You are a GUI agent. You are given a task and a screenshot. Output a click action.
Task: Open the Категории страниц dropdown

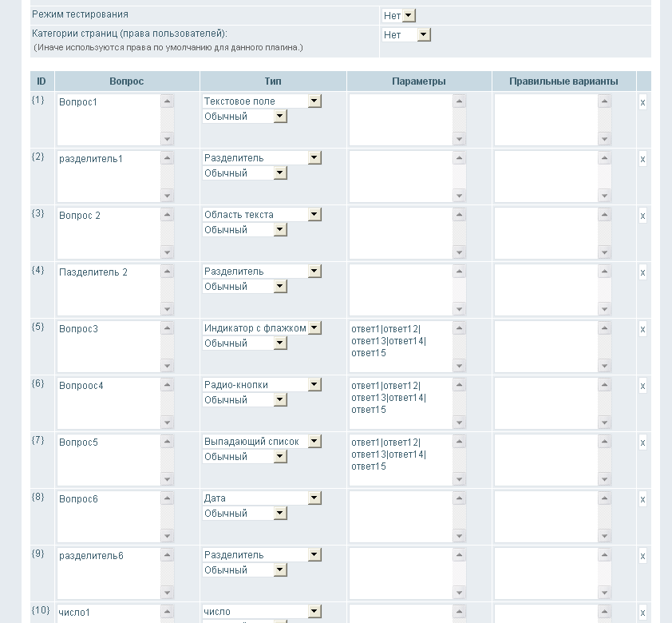click(x=406, y=35)
